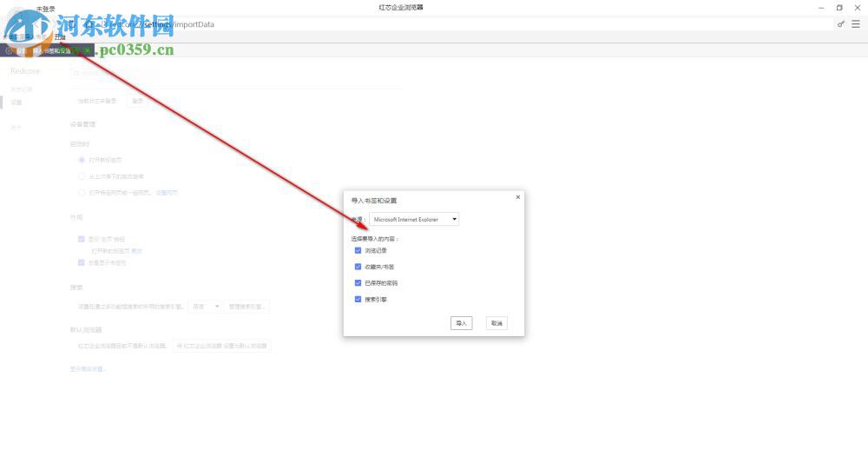This screenshot has width=868, height=470.
Task: Click the 更改 link under home button
Action: coord(137,251)
